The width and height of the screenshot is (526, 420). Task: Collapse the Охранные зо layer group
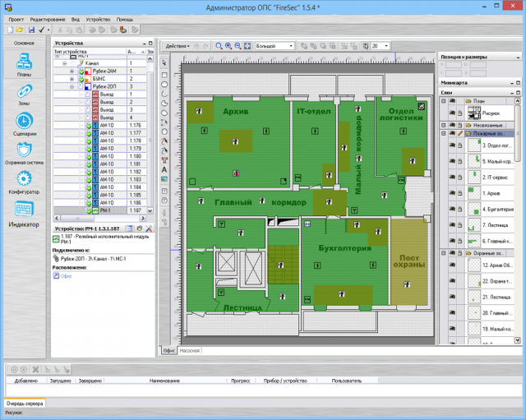tap(444, 253)
